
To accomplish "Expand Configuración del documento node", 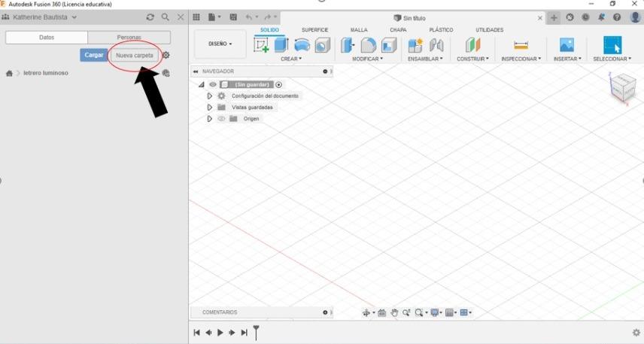I will (209, 96).
